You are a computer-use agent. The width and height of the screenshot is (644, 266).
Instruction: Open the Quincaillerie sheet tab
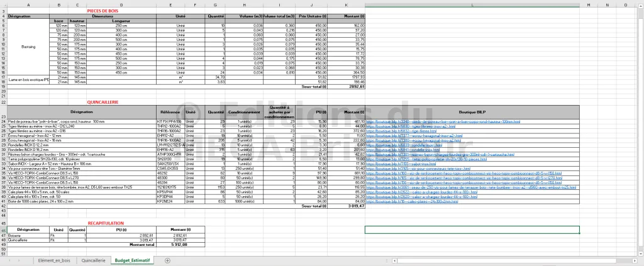point(93,260)
